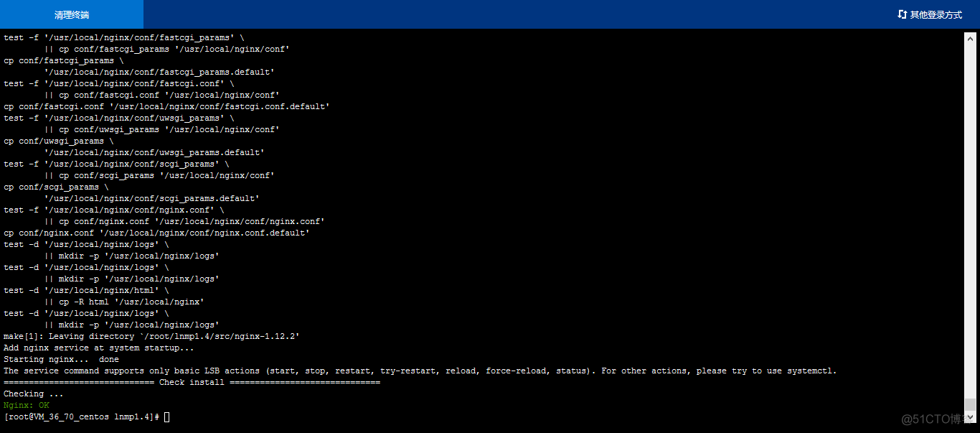The image size is (980, 433).
Task: Click the swap-arrows icon beside 其他登录方式
Action: click(903, 14)
